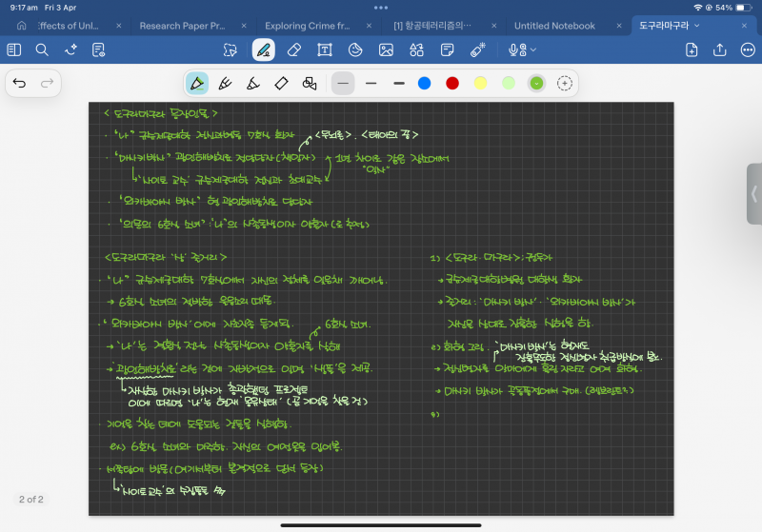Screen dimensions: 762x532
Task: Click the Undo button
Action: click(x=20, y=84)
